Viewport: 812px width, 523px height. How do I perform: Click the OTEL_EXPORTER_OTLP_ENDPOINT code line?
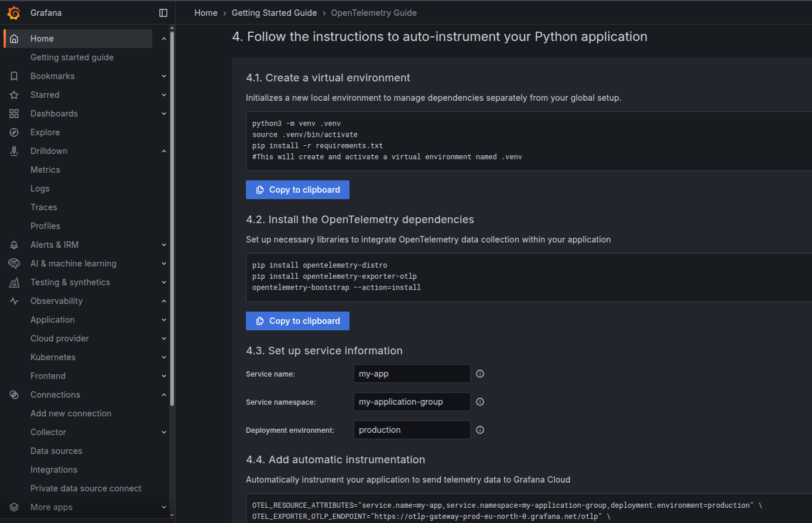click(431, 517)
